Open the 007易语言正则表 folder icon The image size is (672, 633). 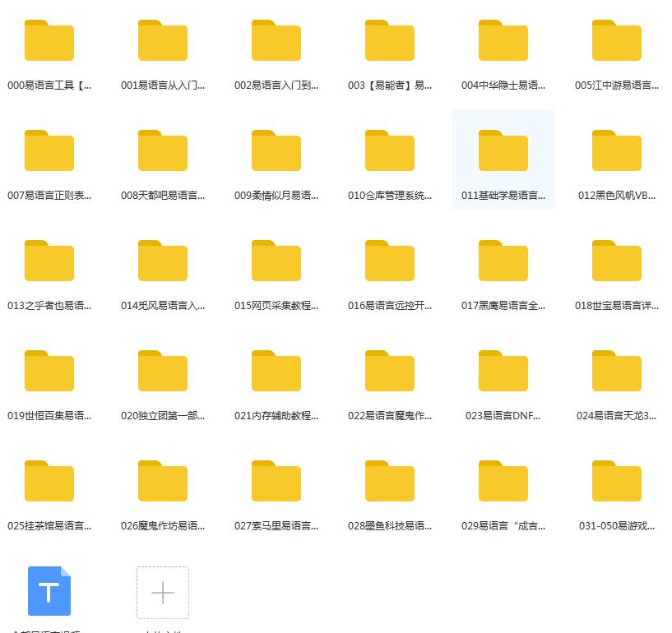coord(49,150)
